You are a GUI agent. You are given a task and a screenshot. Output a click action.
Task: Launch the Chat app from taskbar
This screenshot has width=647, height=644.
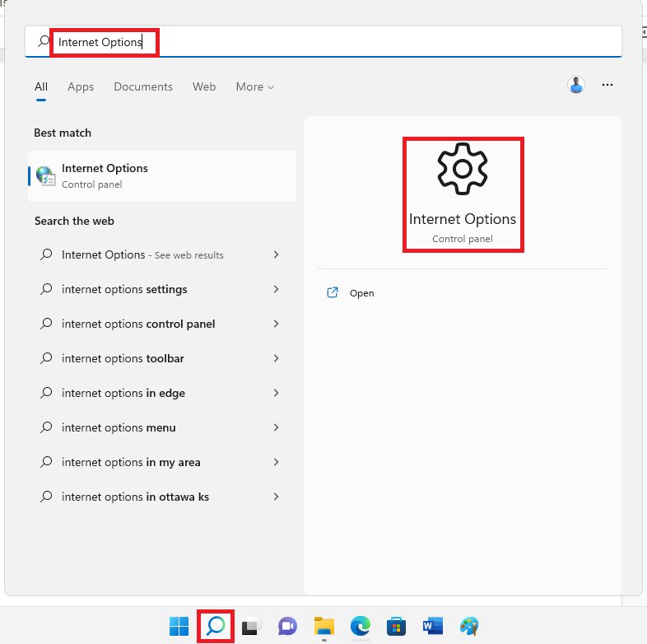pos(287,626)
